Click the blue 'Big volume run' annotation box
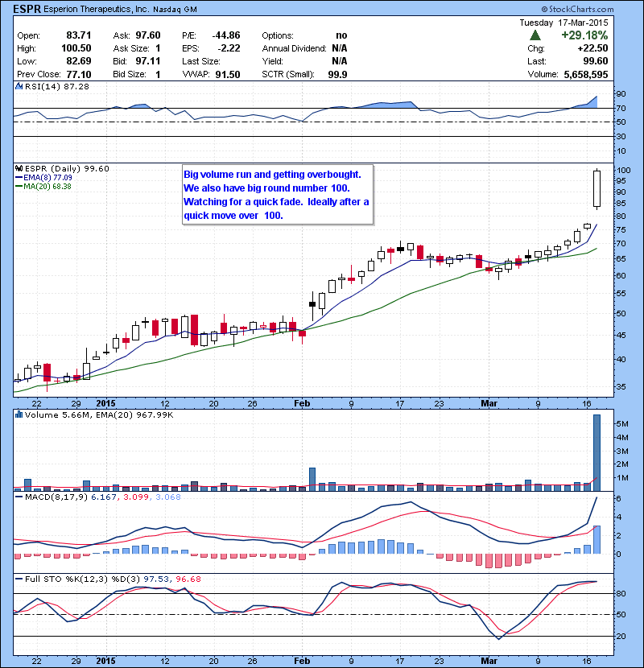 pos(278,195)
